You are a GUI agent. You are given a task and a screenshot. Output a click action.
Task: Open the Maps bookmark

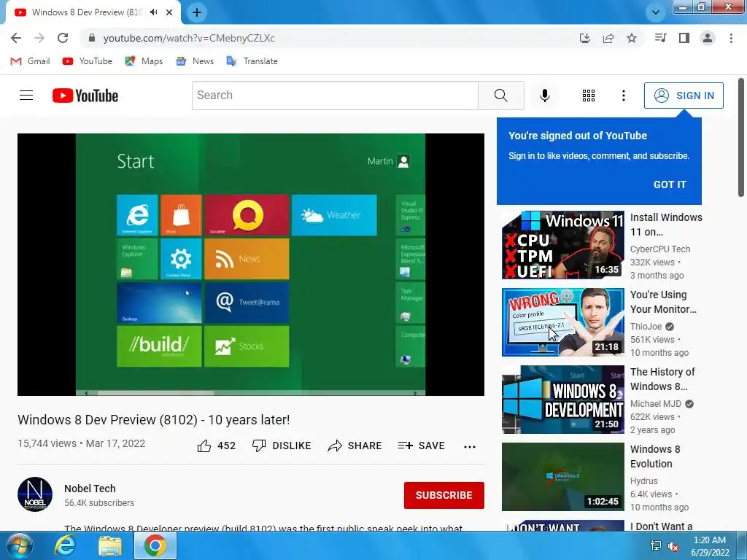(144, 61)
